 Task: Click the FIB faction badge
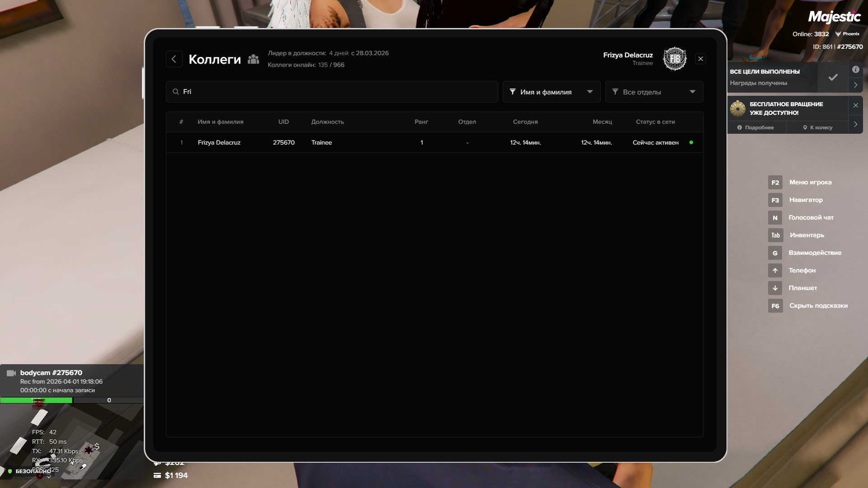coord(675,59)
